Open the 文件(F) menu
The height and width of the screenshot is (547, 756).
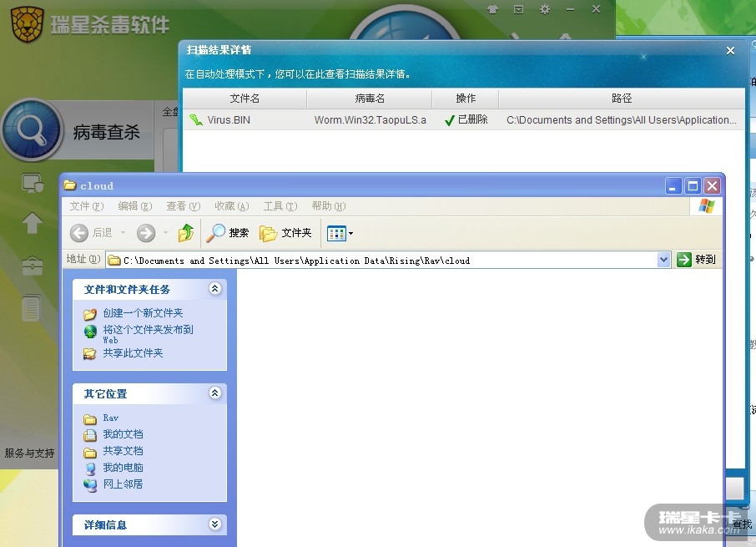click(86, 206)
